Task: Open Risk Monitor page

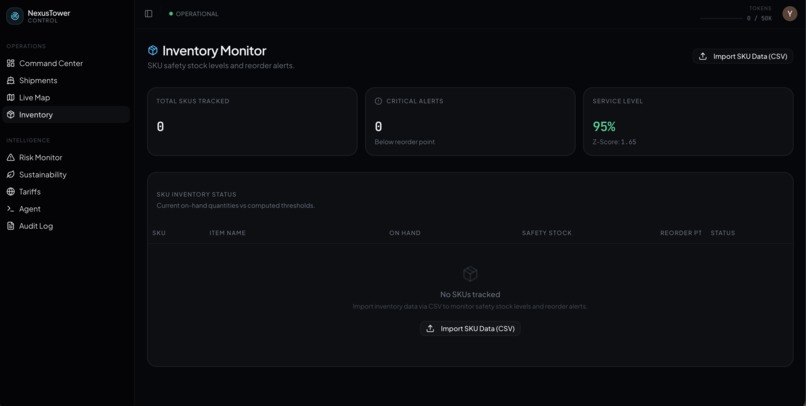Action: (66, 157)
